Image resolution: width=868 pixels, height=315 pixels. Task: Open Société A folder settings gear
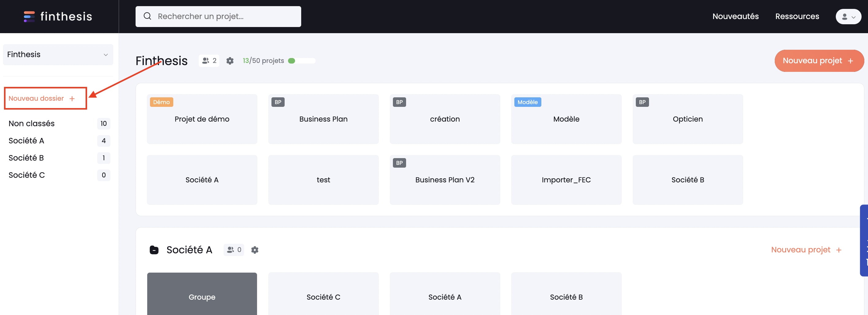tap(255, 250)
